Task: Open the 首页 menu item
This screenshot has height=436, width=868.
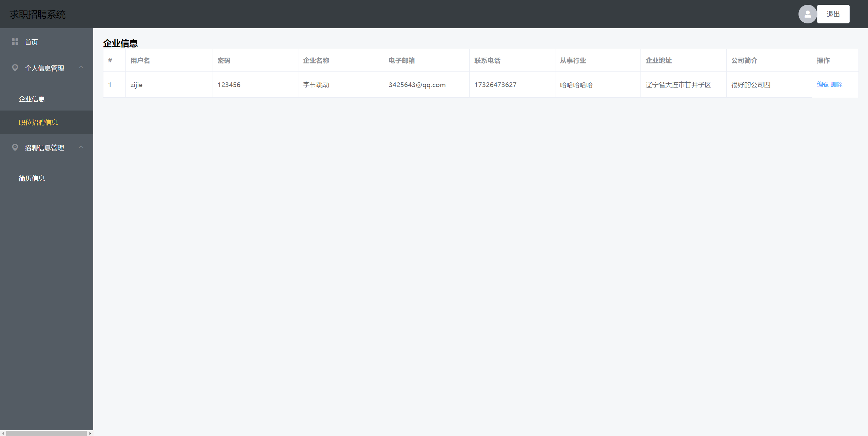Action: coord(31,42)
